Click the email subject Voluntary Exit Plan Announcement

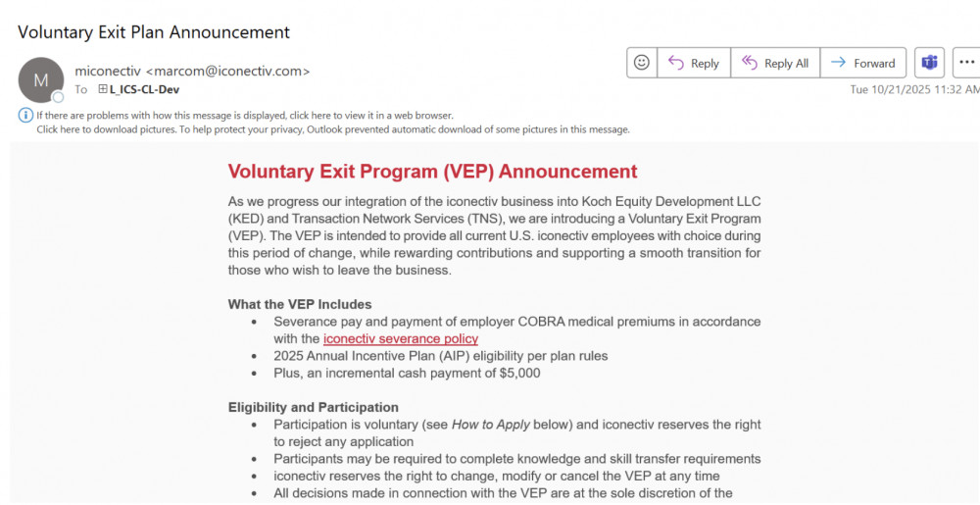tap(154, 31)
